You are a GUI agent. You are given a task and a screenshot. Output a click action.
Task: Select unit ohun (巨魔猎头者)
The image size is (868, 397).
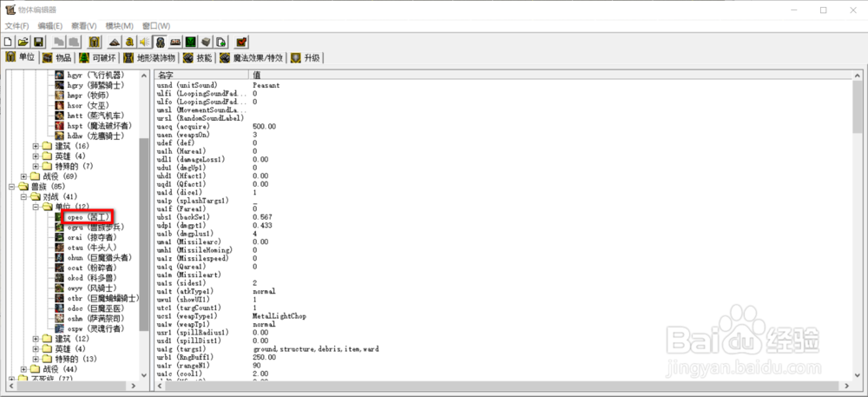pyautogui.click(x=99, y=257)
